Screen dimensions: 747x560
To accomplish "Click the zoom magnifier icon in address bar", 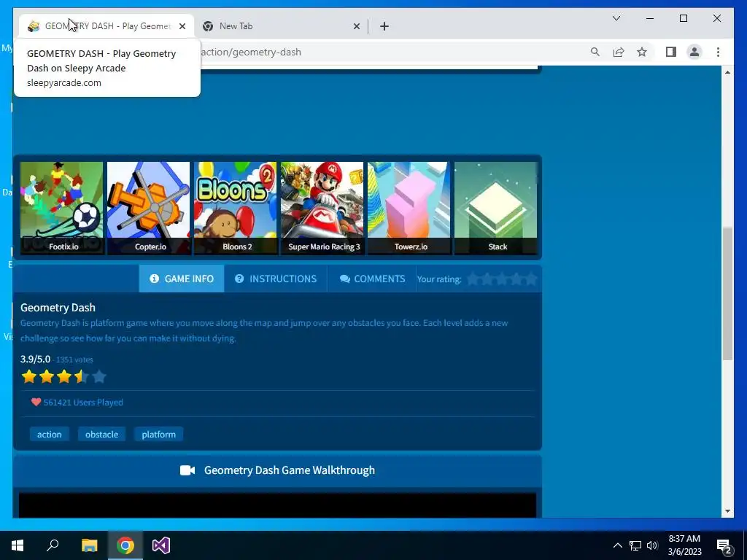I will click(595, 52).
